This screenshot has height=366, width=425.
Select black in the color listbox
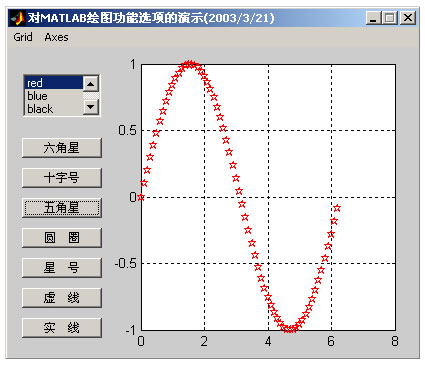[x=54, y=109]
